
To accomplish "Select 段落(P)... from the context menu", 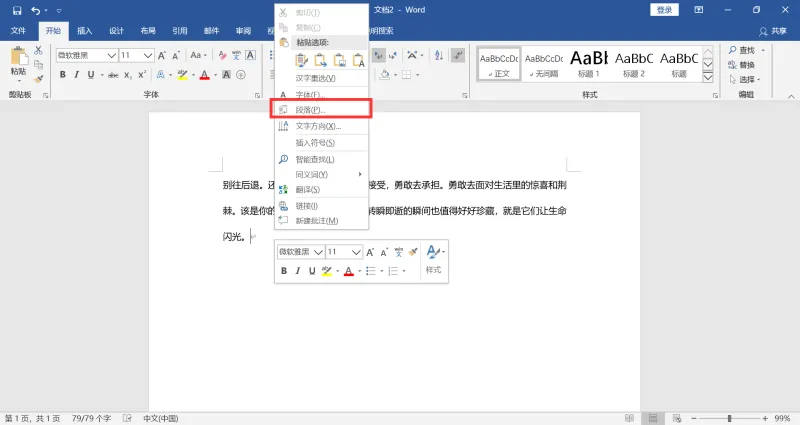I will tap(321, 110).
